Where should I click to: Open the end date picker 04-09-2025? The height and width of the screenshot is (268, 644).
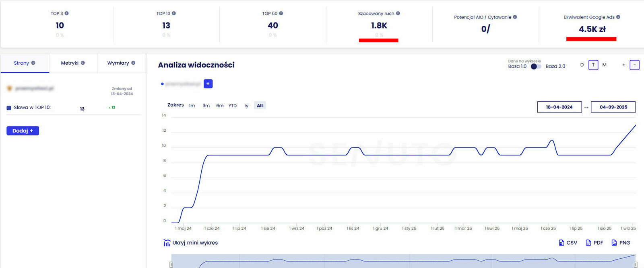[613, 107]
